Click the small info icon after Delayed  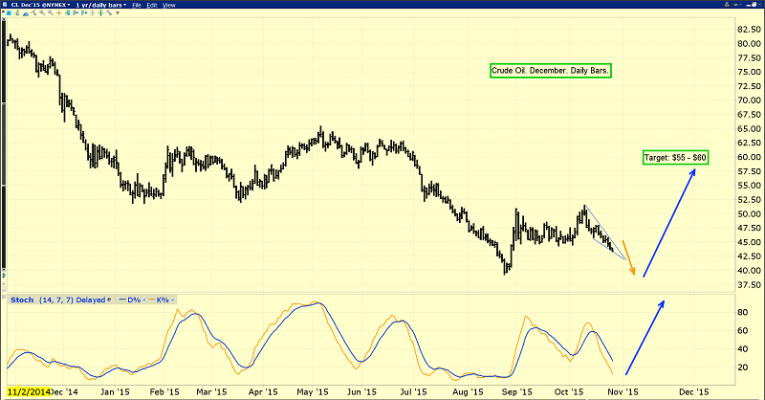[x=110, y=298]
